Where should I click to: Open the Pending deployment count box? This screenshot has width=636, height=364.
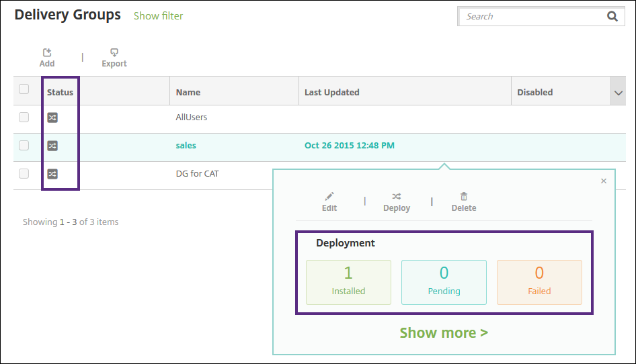click(444, 283)
